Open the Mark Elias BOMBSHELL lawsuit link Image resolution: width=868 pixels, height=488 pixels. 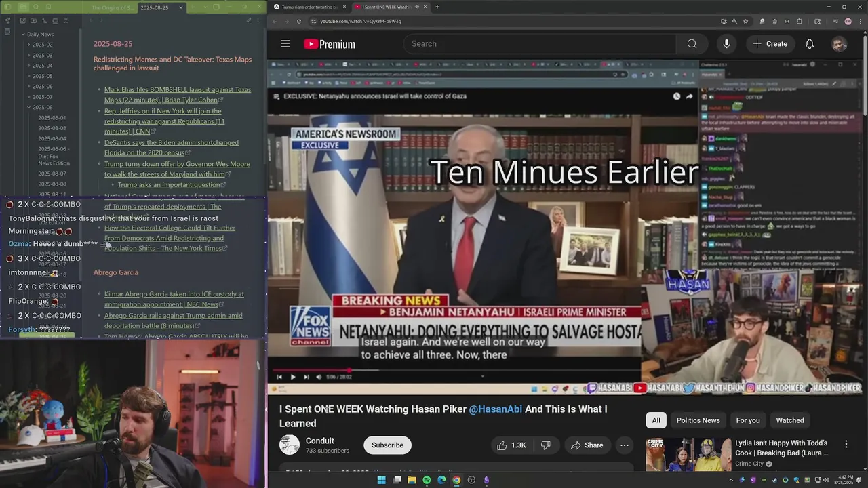[x=178, y=94]
